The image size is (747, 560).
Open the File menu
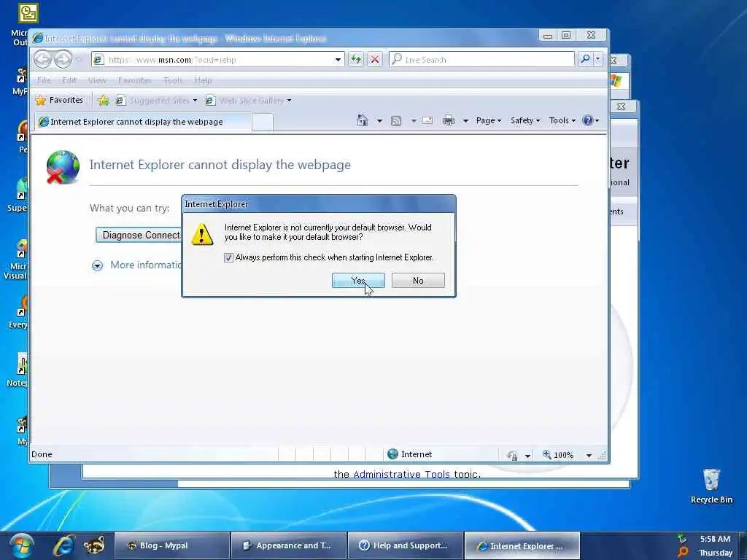click(x=44, y=80)
